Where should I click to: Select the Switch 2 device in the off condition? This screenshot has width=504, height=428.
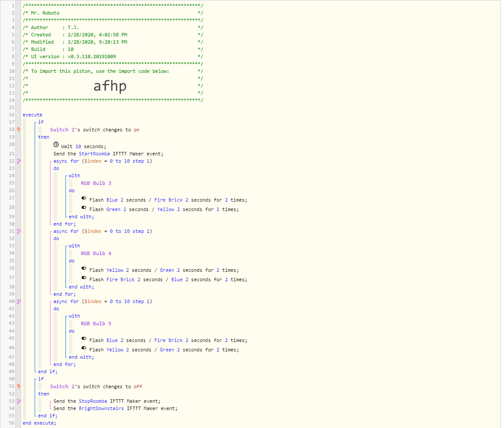(62, 386)
